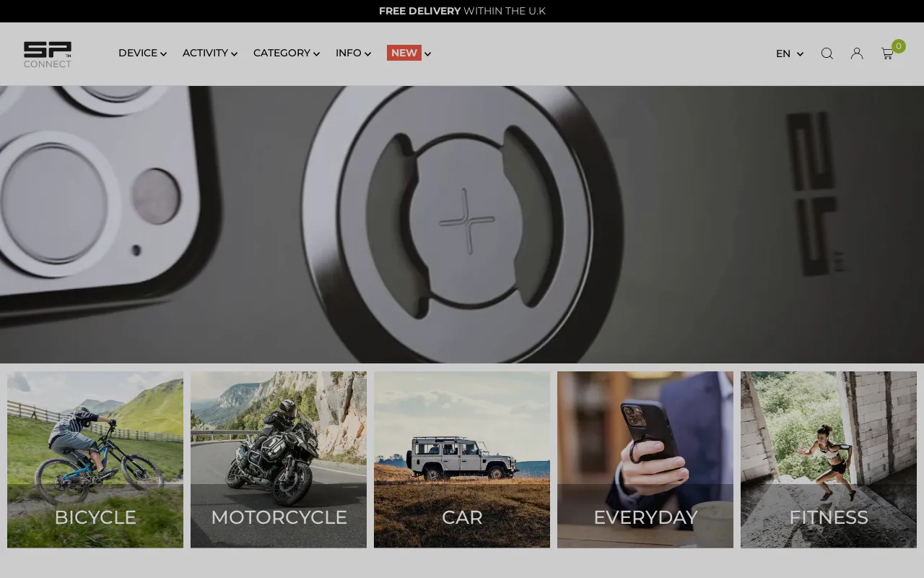Click the hero banner mount image
The image size is (924, 578).
pos(462,224)
